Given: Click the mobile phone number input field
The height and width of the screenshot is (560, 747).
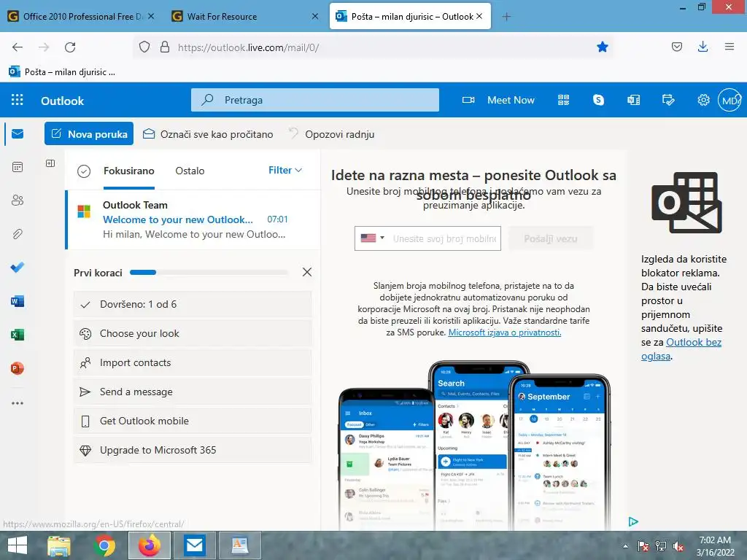Looking at the screenshot, I should pos(444,238).
